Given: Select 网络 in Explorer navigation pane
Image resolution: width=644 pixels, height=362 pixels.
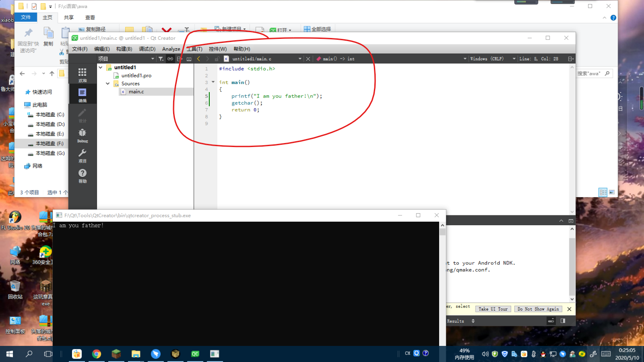Looking at the screenshot, I should click(34, 166).
